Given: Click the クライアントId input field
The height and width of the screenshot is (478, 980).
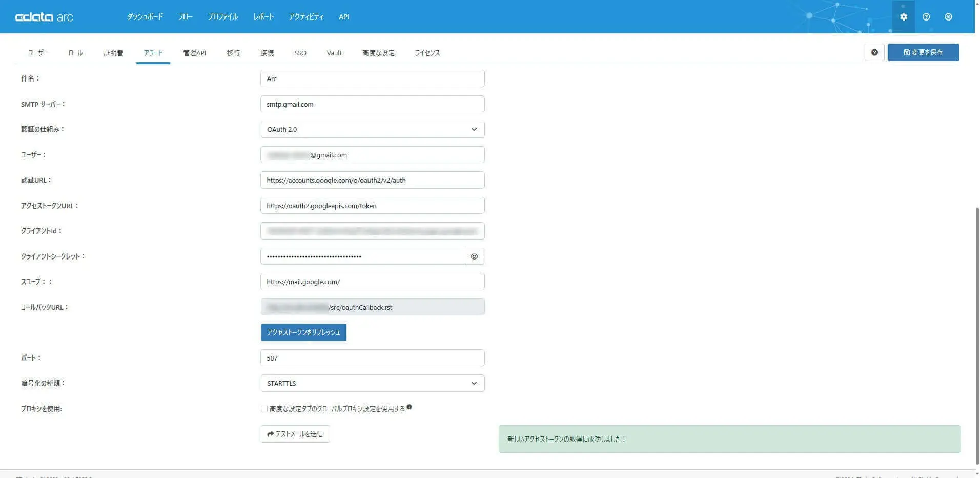Looking at the screenshot, I should (x=373, y=231).
